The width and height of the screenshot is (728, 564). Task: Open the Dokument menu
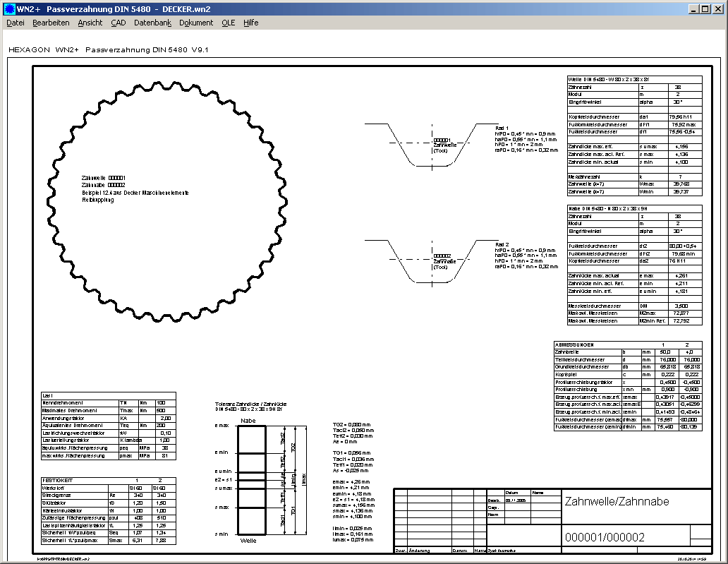coord(196,23)
